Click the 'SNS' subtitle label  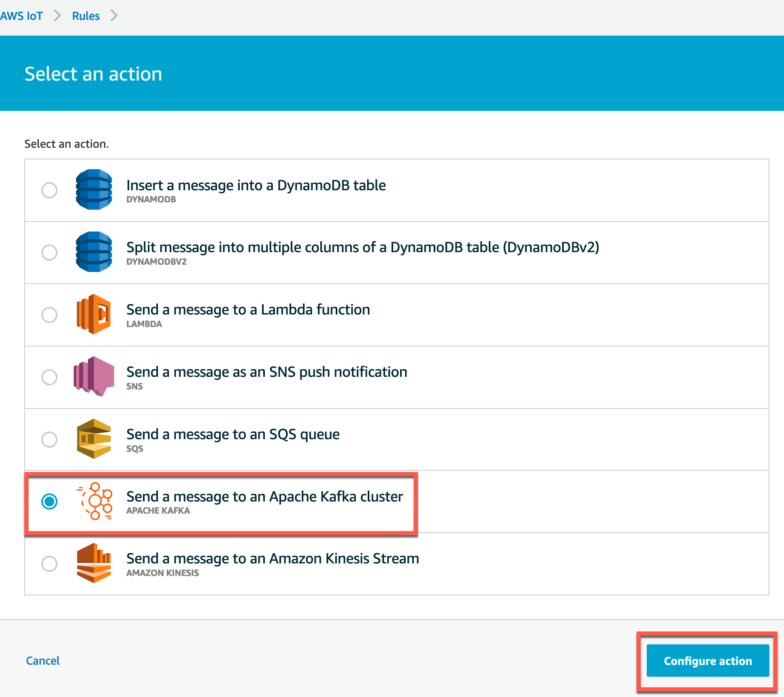tap(134, 386)
